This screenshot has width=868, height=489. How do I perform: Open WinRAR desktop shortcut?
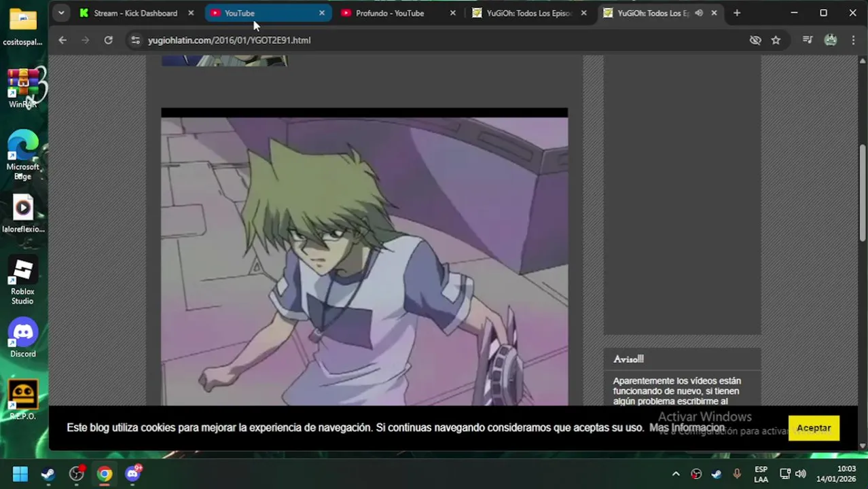(x=22, y=88)
